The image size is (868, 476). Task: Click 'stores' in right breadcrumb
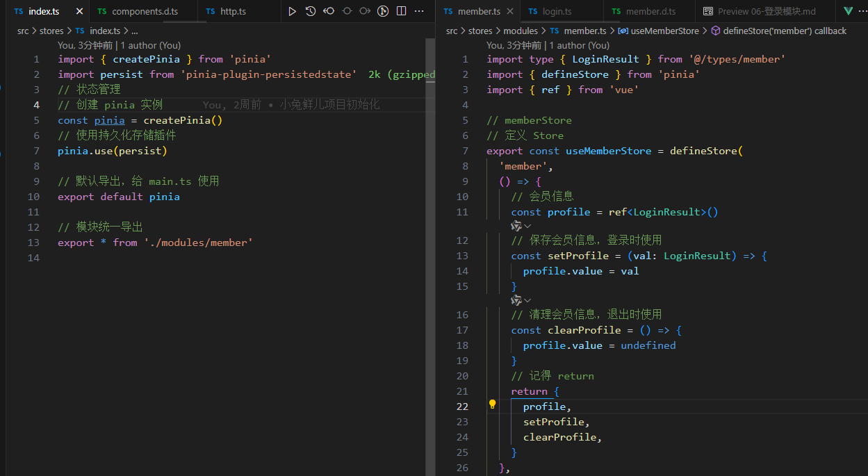(x=480, y=31)
